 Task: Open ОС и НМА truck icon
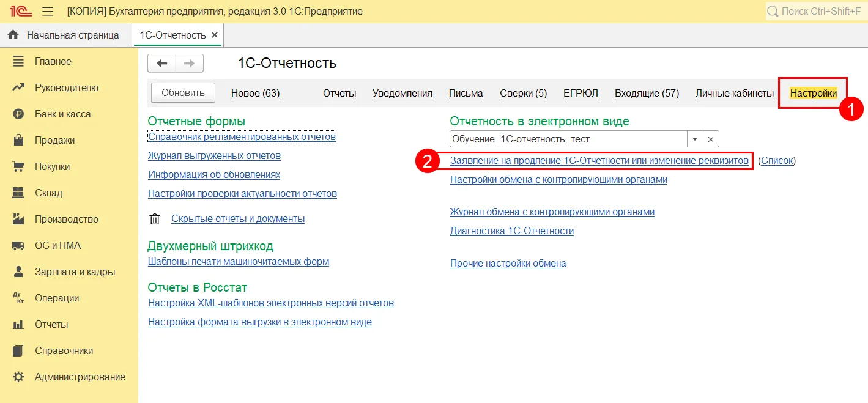tap(18, 245)
